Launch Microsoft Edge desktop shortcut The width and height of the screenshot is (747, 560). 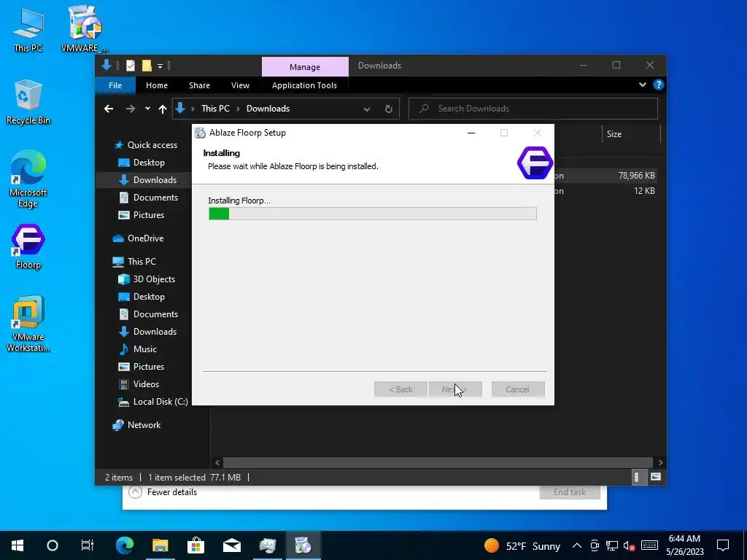click(x=28, y=179)
